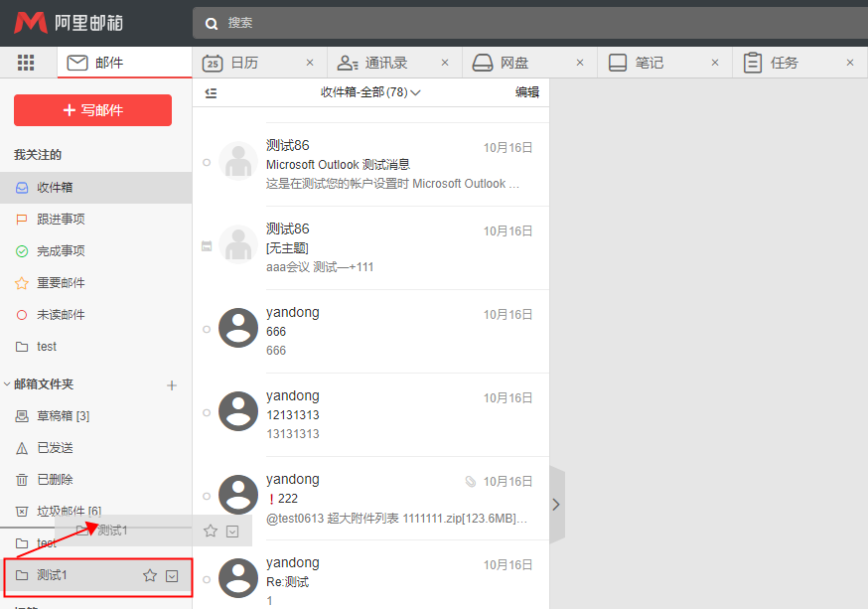Toggle the unread dot on the 12131313 email
This screenshot has height=609, width=868.
coord(206,412)
